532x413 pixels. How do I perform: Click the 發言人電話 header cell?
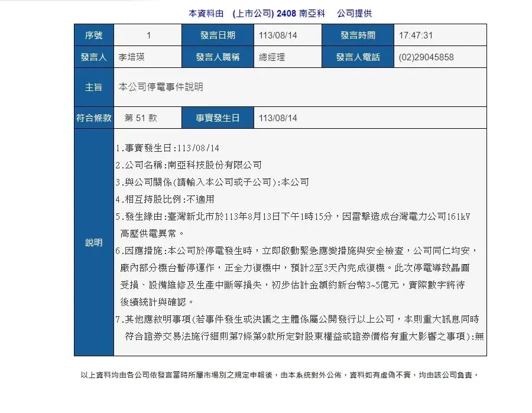click(x=358, y=57)
